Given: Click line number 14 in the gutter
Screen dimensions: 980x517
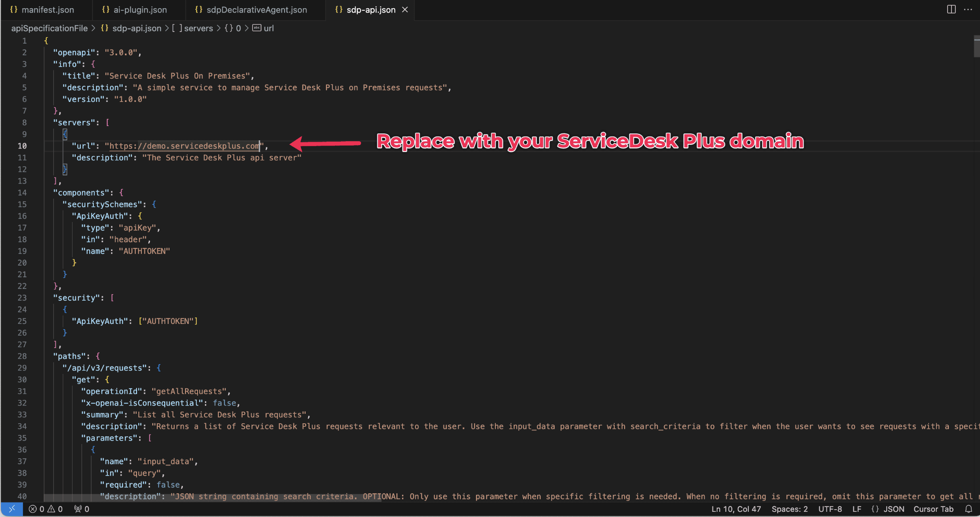Looking at the screenshot, I should (x=22, y=193).
